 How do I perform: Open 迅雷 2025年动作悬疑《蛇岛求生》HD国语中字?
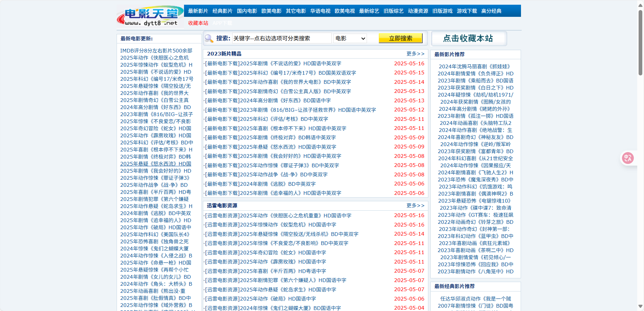coord(288,290)
